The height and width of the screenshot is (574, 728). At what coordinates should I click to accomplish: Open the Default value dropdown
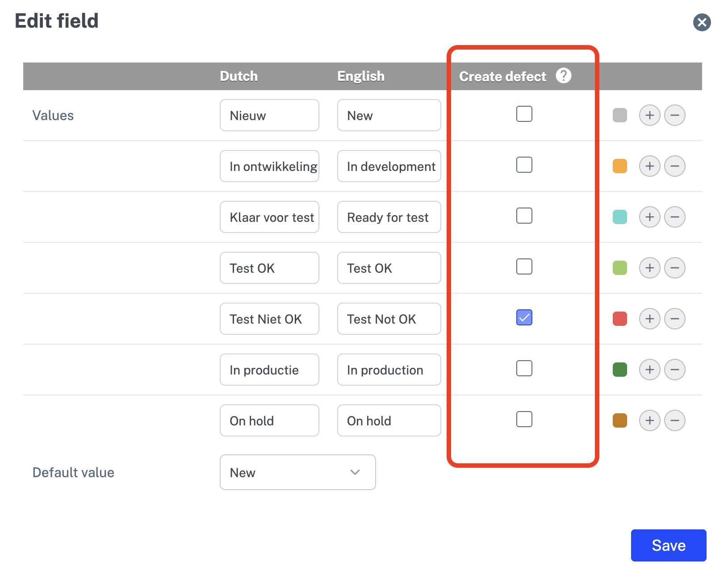[x=297, y=472]
